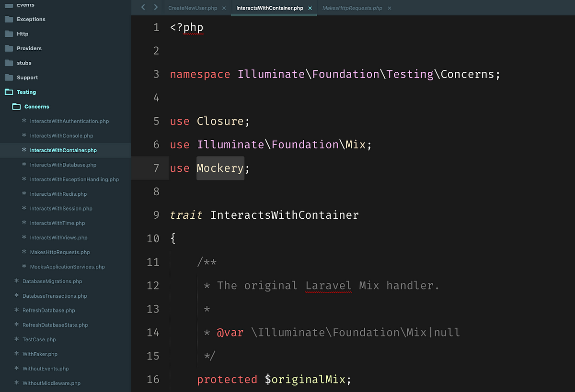Select the Testing folder label
The height and width of the screenshot is (392, 575).
pos(26,92)
